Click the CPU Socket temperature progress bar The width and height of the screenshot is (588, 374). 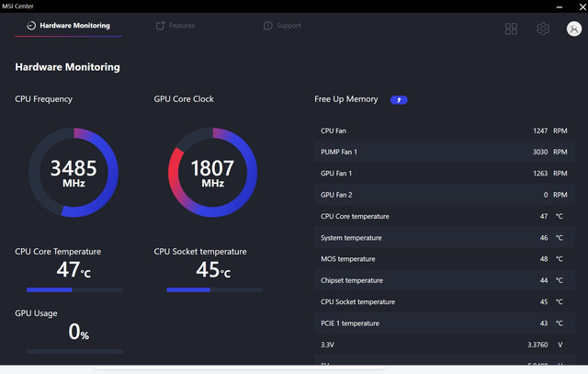(214, 289)
